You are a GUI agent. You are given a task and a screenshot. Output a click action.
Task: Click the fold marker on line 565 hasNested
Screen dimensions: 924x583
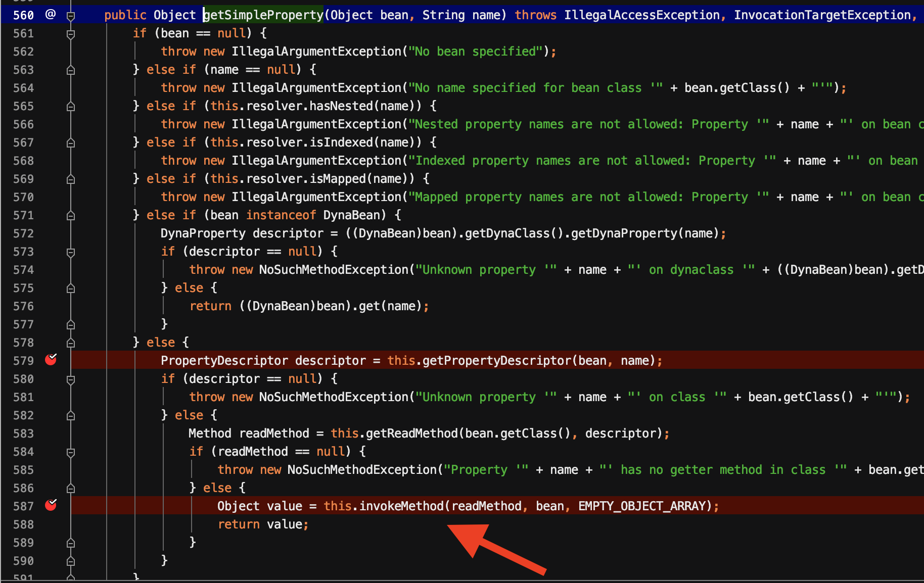click(71, 107)
